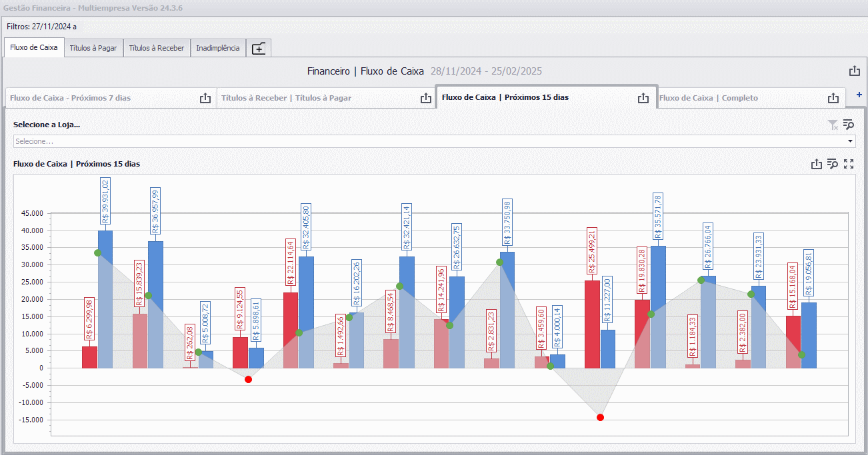This screenshot has height=455, width=868.
Task: Export the Títulos à Receber panel
Action: point(426,98)
